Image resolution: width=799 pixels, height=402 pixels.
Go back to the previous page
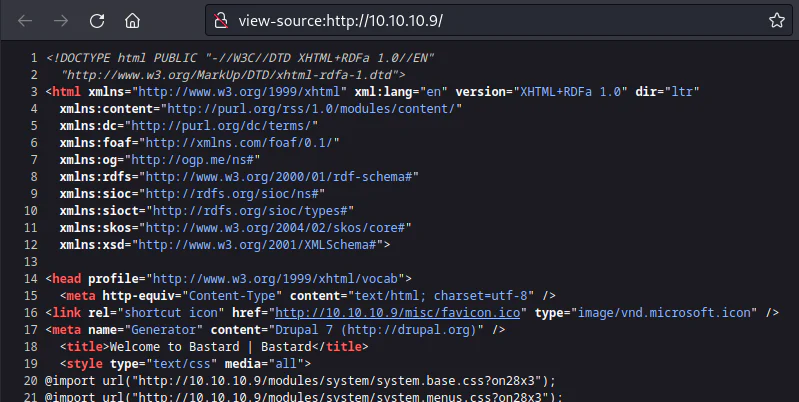pos(25,20)
